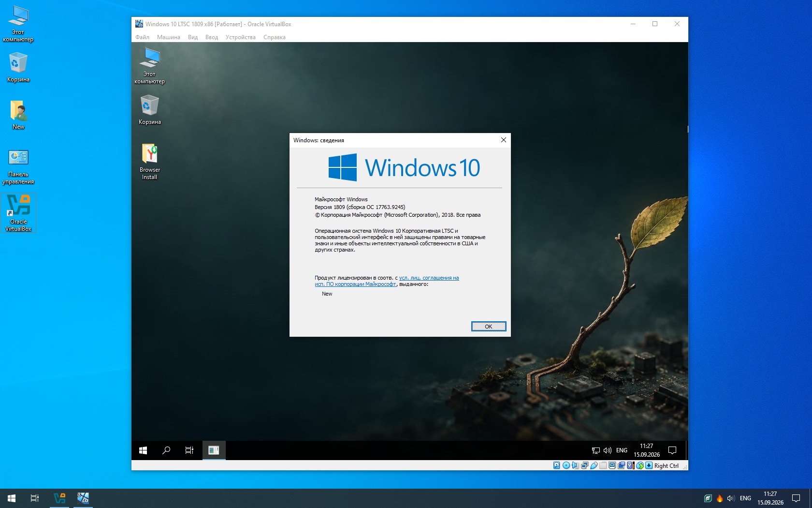Open the Устройства menu

coord(240,37)
